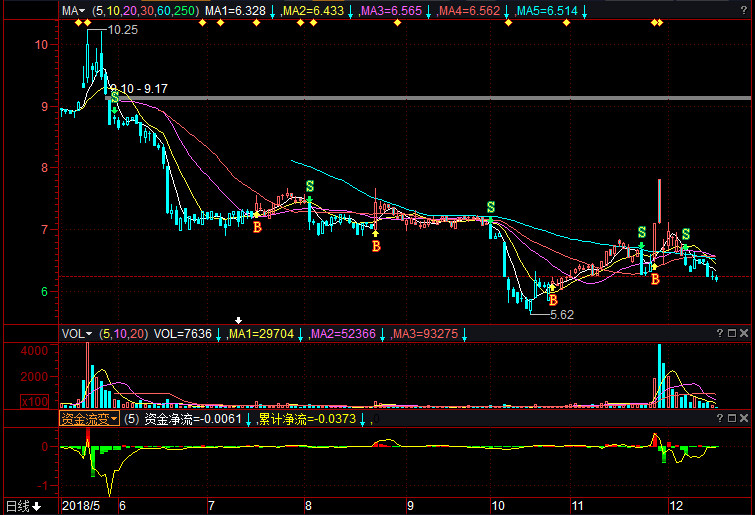Close the 资金流变 panel with X icon
The height and width of the screenshot is (515, 755).
pyautogui.click(x=746, y=419)
